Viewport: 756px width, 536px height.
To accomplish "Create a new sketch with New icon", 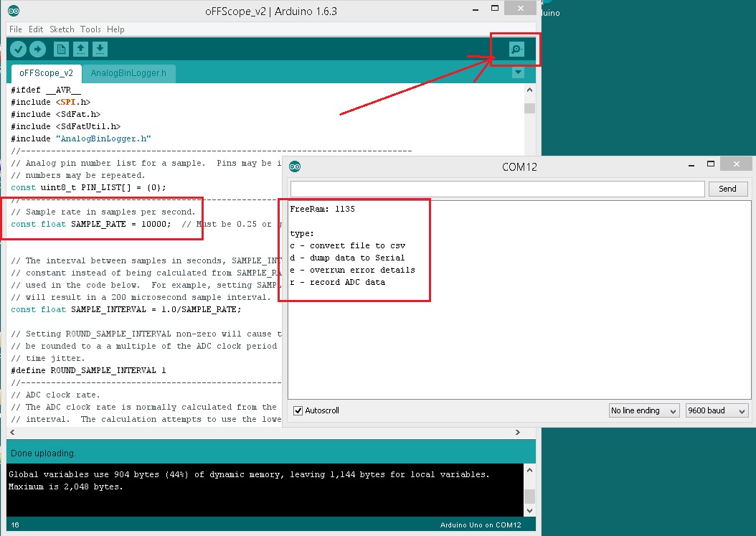I will coord(62,49).
